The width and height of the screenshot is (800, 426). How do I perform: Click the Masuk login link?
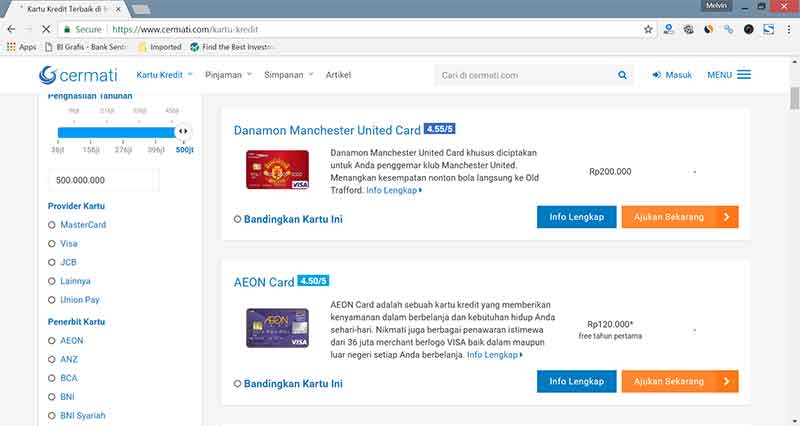click(679, 75)
